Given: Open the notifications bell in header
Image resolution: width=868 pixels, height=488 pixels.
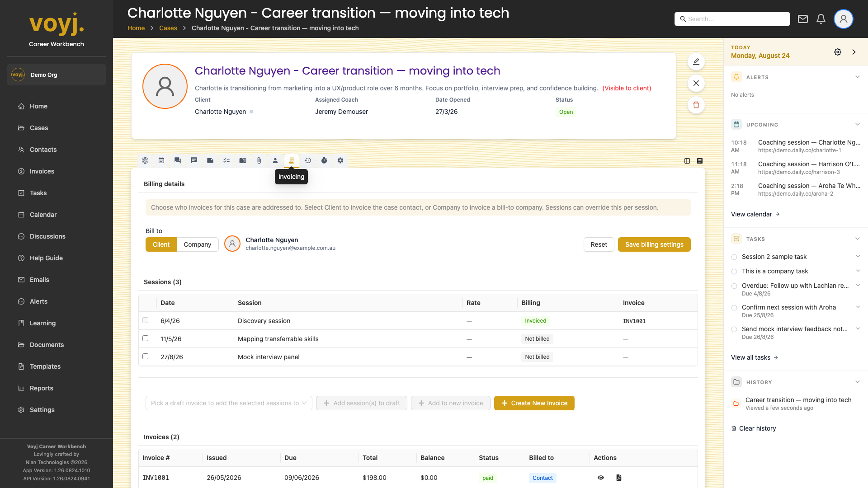Looking at the screenshot, I should click(x=821, y=19).
